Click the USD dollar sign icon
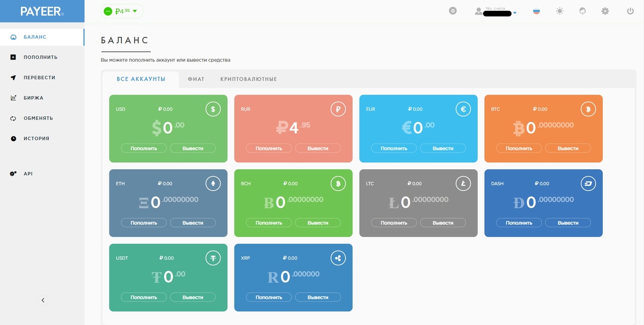 [213, 109]
